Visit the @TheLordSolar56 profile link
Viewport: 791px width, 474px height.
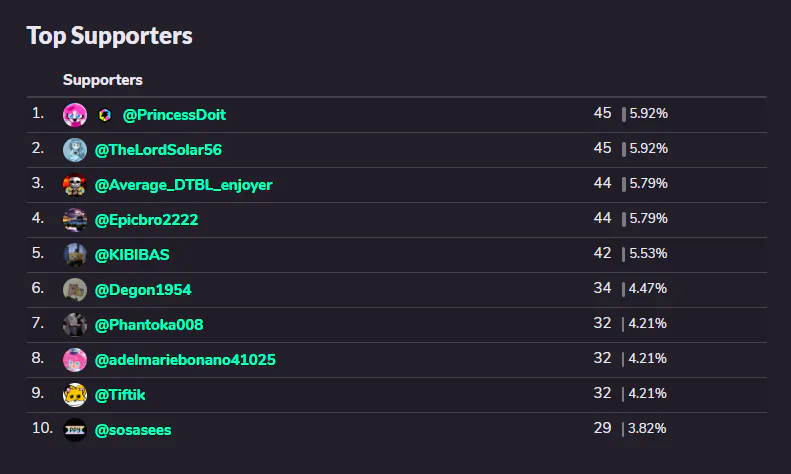[x=158, y=150]
